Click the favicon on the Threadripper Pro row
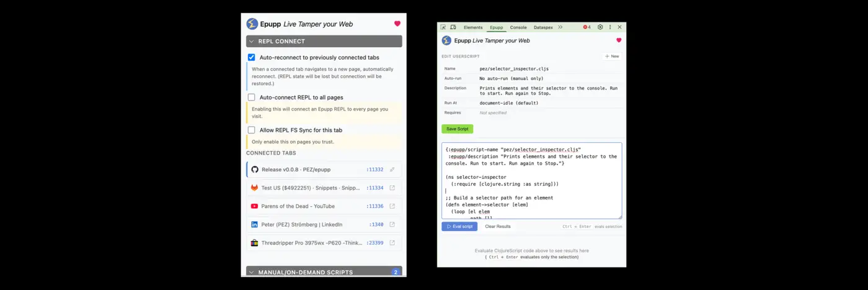 254,243
